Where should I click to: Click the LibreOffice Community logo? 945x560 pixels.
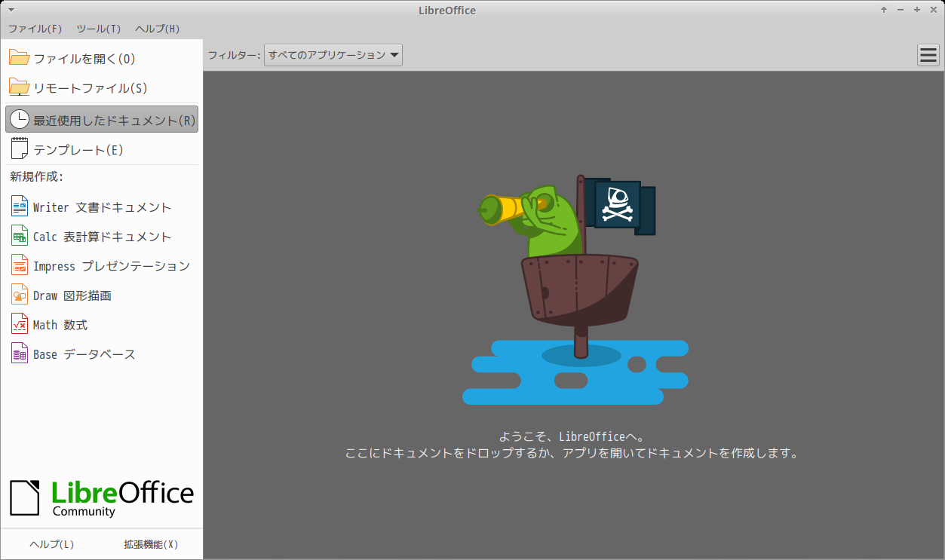[x=102, y=497]
